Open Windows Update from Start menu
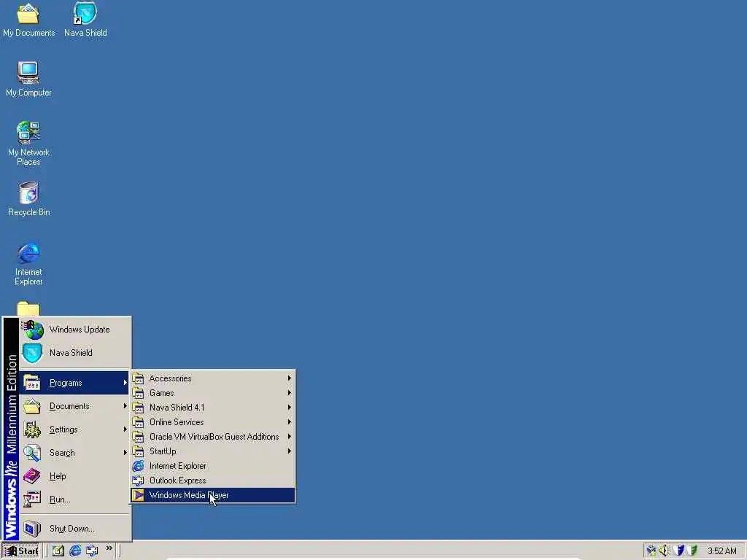 [75, 330]
